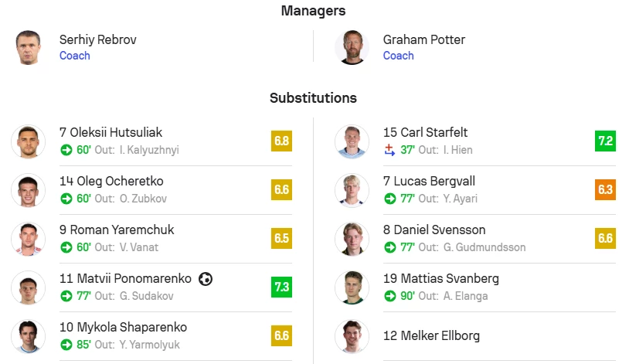Screen dimensions: 629x364
Task: Click the goal ball icon beside Ponomarenko
Action: pos(206,279)
